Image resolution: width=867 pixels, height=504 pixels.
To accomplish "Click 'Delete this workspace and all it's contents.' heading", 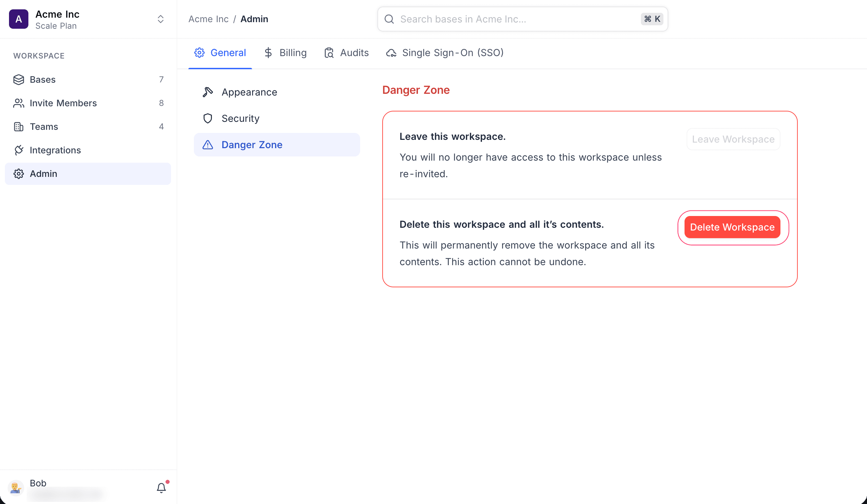I will pos(502,224).
